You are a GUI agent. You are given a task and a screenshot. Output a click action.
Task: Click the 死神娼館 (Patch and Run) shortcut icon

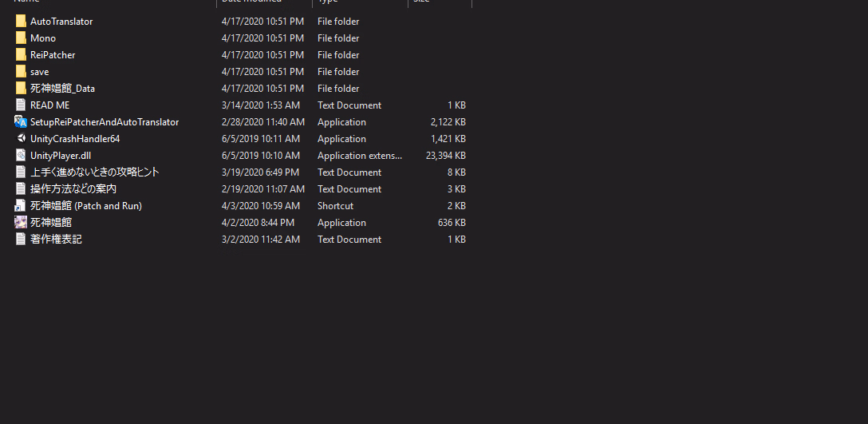click(21, 206)
